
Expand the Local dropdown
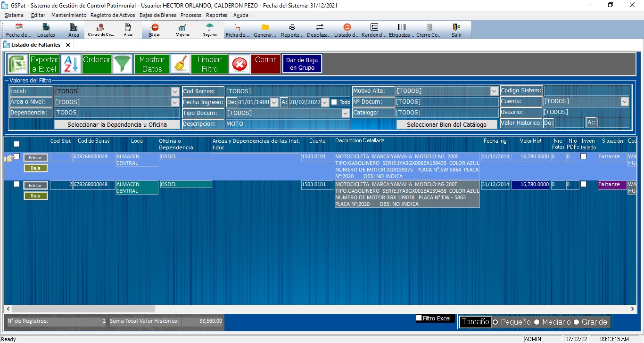point(175,91)
